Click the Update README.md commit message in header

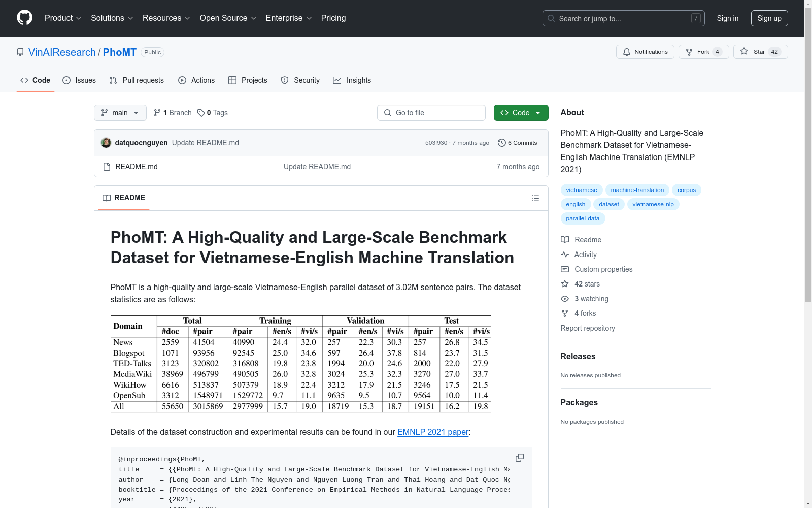(206, 143)
